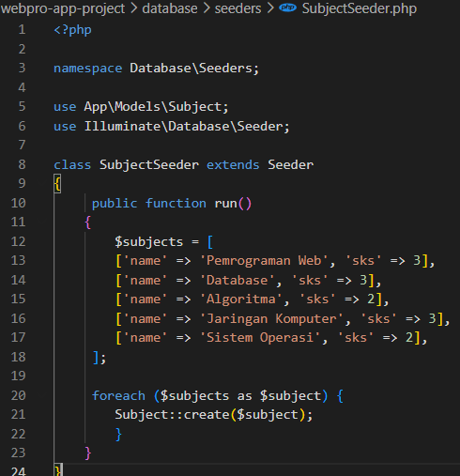This screenshot has height=476, width=460.
Task: Click the 'sks' key on line 13
Action: pos(363,261)
